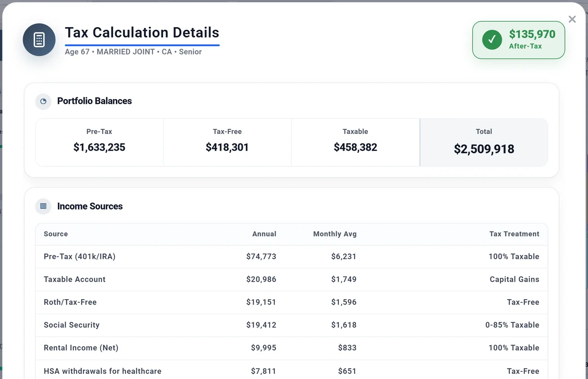
Task: Select the Social Security source row label
Action: 71,325
